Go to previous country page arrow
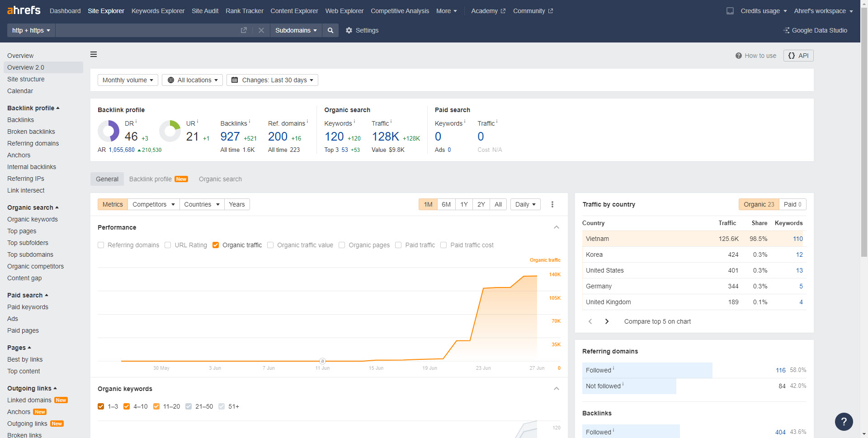The height and width of the screenshot is (438, 868). point(590,321)
